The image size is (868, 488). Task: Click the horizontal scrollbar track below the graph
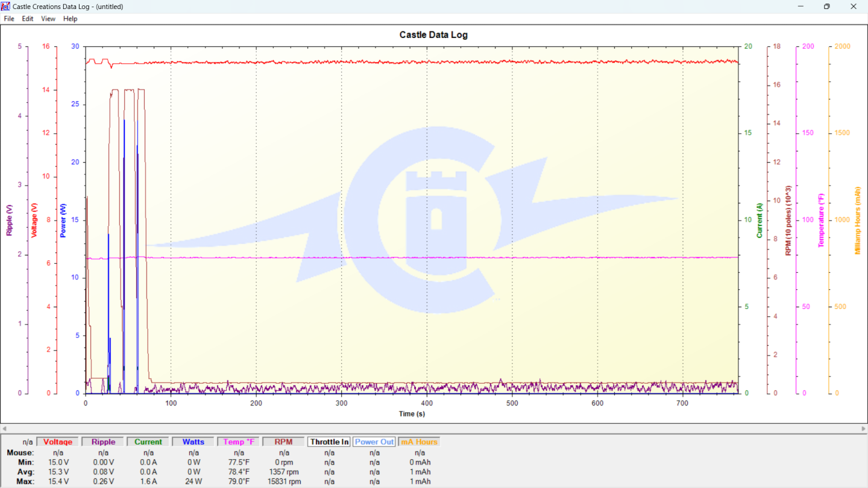pyautogui.click(x=433, y=428)
